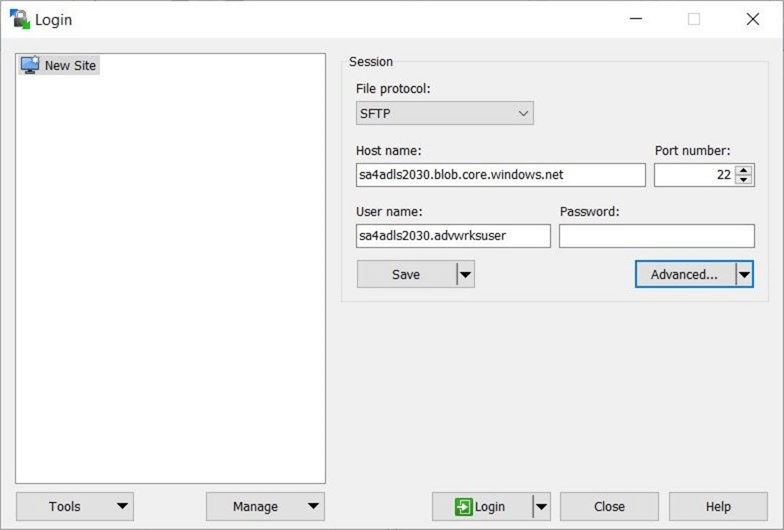Open the Advanced... settings button

point(685,274)
